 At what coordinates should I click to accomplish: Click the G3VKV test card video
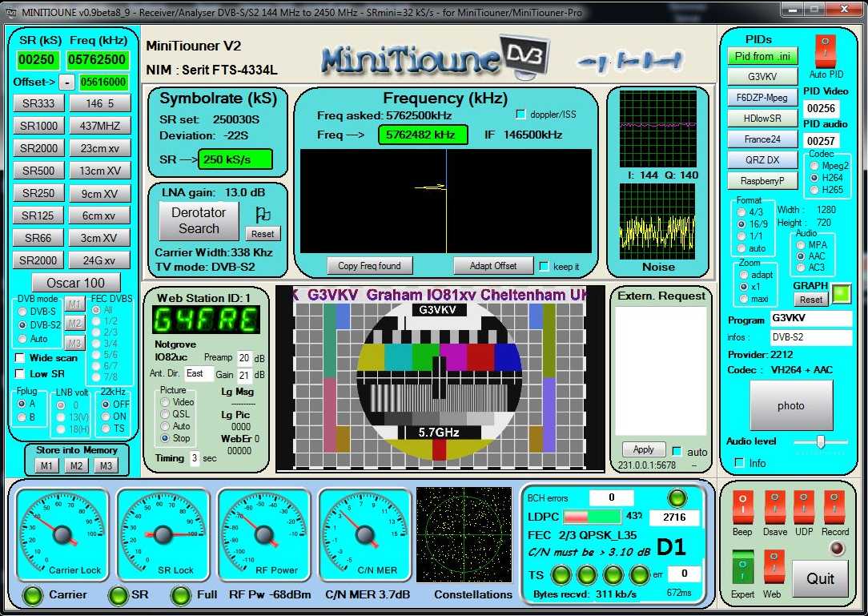[x=439, y=379]
